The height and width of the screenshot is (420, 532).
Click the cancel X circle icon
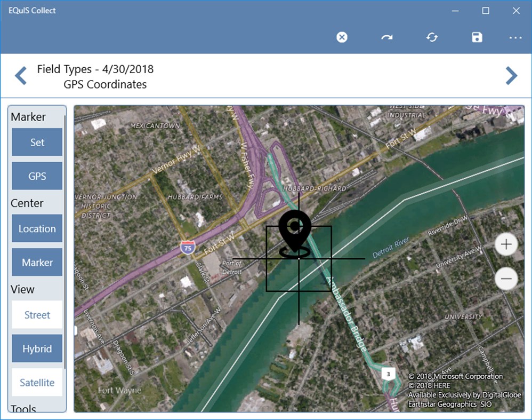click(342, 37)
